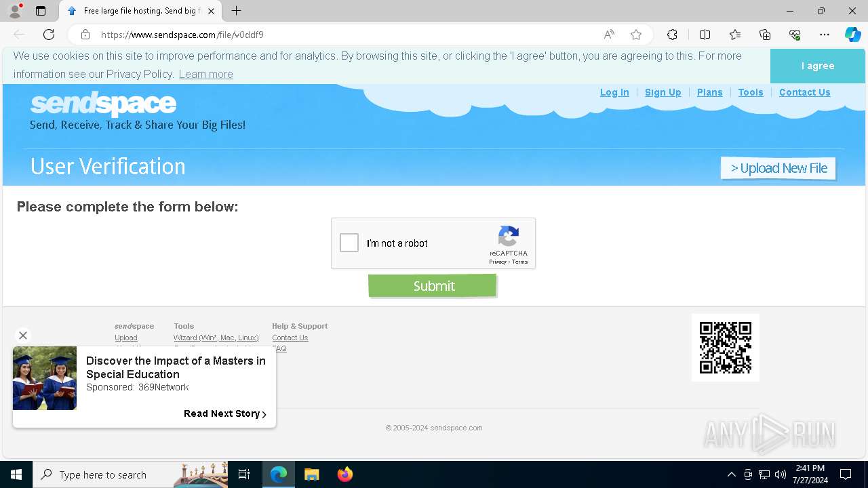Open the Collections icon
This screenshot has height=488, width=868.
[765, 35]
